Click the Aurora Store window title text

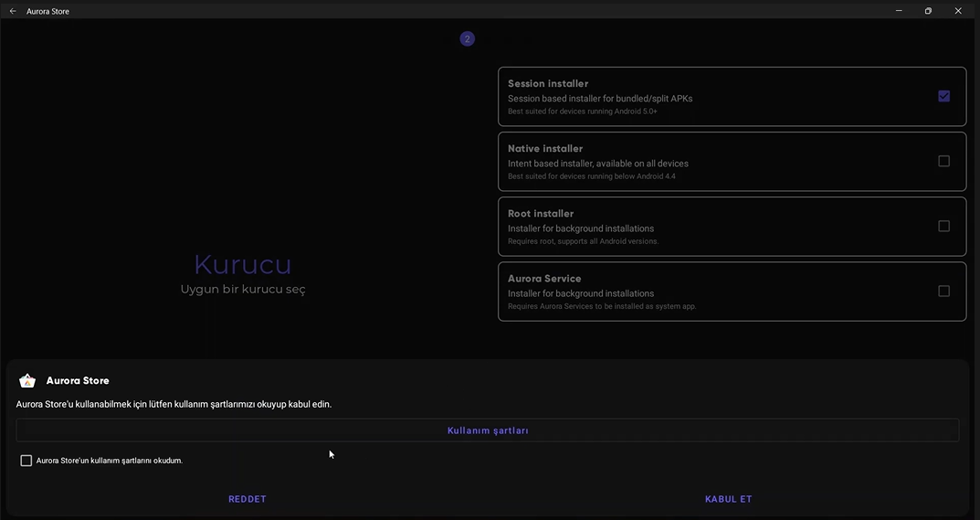coord(47,11)
